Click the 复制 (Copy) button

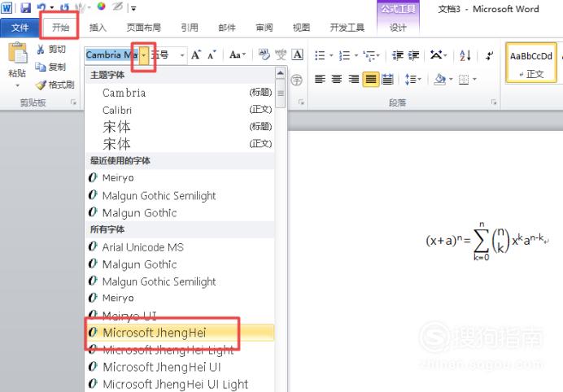(x=51, y=67)
